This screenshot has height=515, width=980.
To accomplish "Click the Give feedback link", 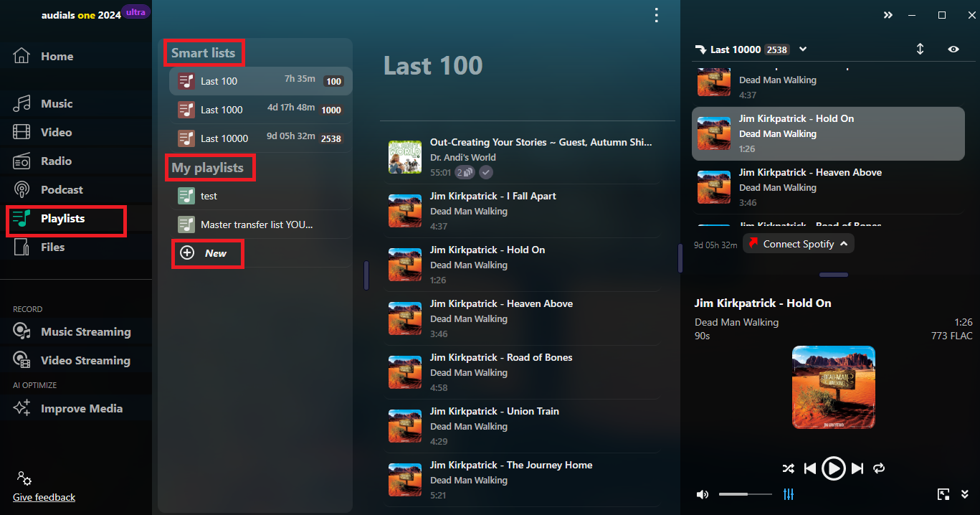I will (x=44, y=497).
